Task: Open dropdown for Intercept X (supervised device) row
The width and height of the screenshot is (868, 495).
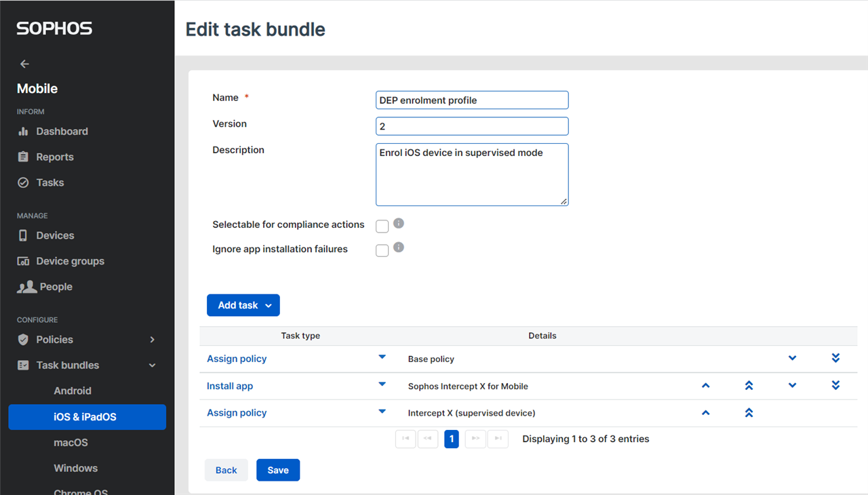Action: (x=382, y=411)
